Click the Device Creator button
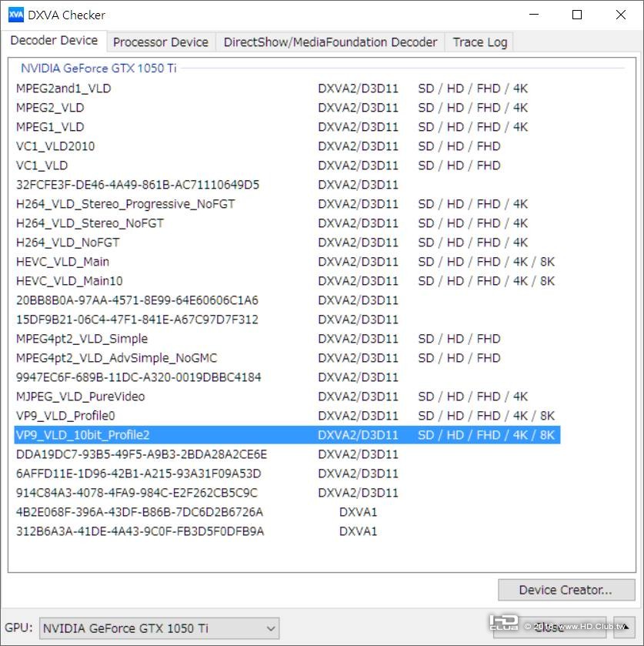Image resolution: width=644 pixels, height=646 pixels. pyautogui.click(x=566, y=590)
